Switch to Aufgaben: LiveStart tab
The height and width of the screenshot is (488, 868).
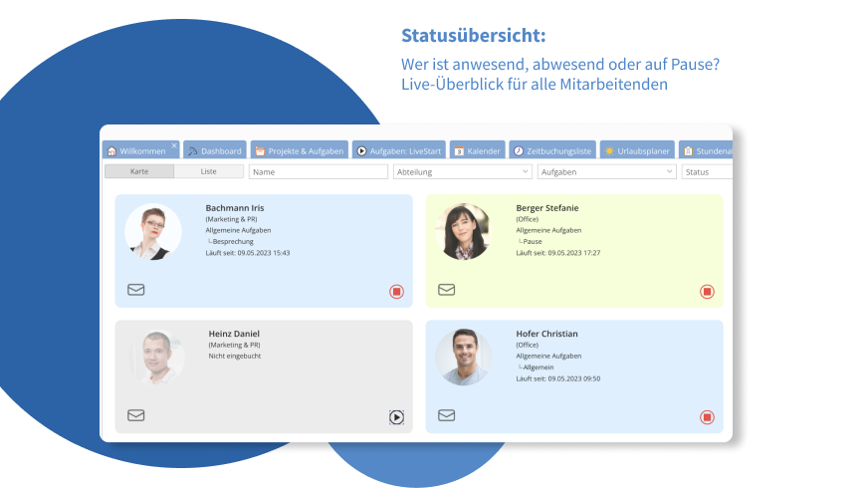(399, 150)
